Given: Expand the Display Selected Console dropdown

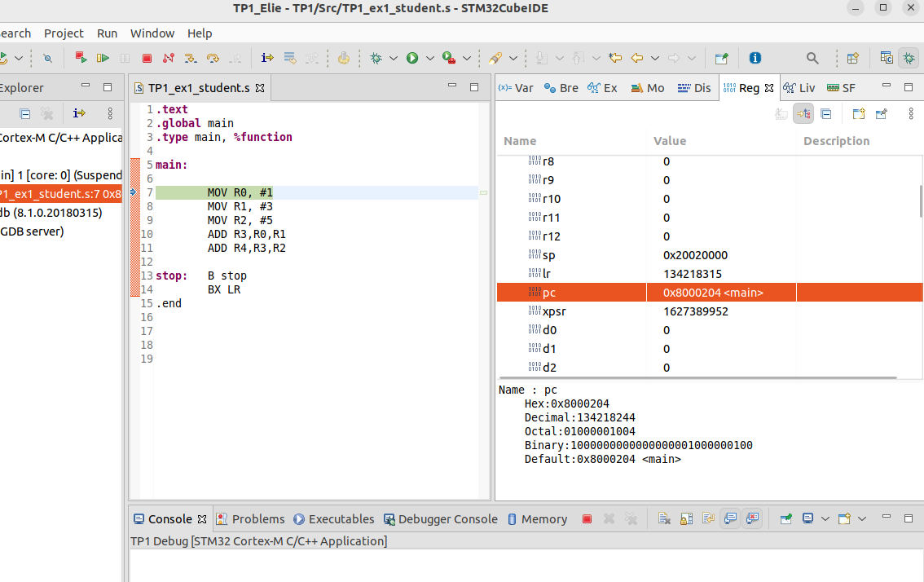Looking at the screenshot, I should (x=825, y=518).
